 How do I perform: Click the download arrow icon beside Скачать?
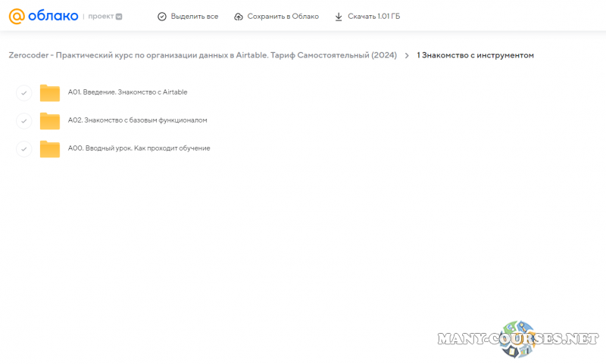(x=339, y=17)
